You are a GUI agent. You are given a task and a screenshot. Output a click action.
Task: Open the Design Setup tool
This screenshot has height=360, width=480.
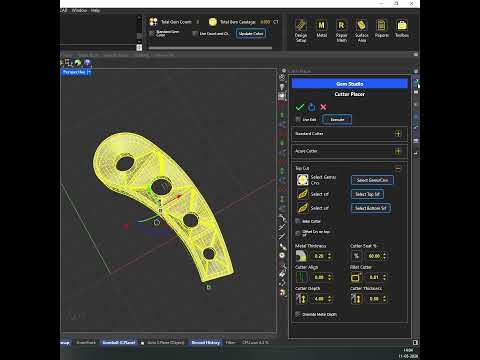tap(301, 30)
